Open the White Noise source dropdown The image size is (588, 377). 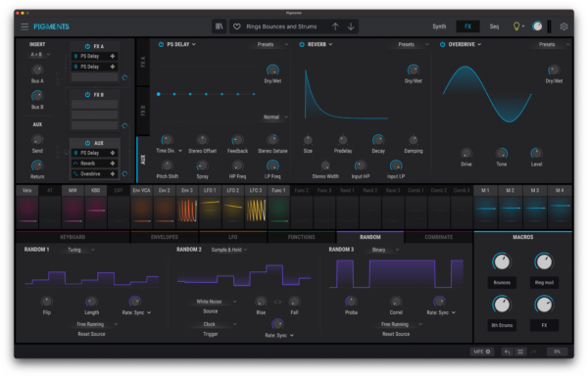point(217,302)
